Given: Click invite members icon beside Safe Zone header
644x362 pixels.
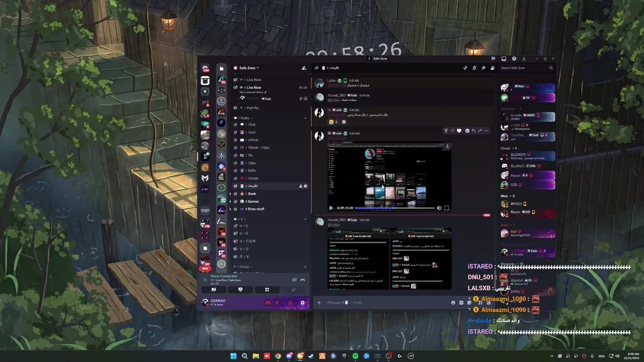Looking at the screenshot, I should 304,68.
